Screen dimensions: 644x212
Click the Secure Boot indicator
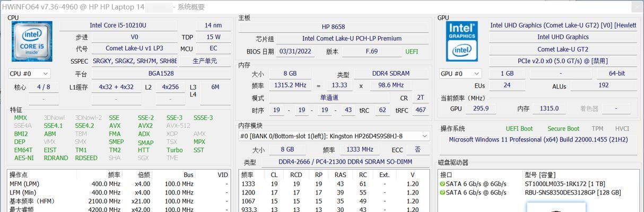(x=563, y=129)
